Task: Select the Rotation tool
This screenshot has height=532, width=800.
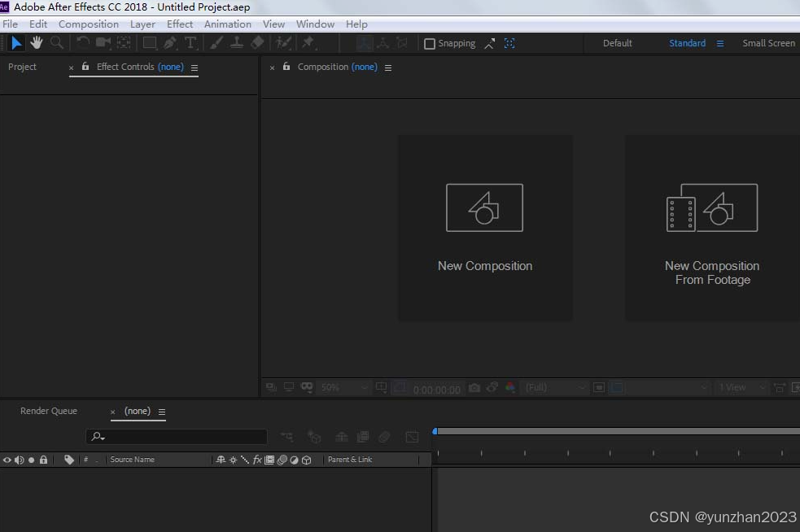Action: pos(82,43)
